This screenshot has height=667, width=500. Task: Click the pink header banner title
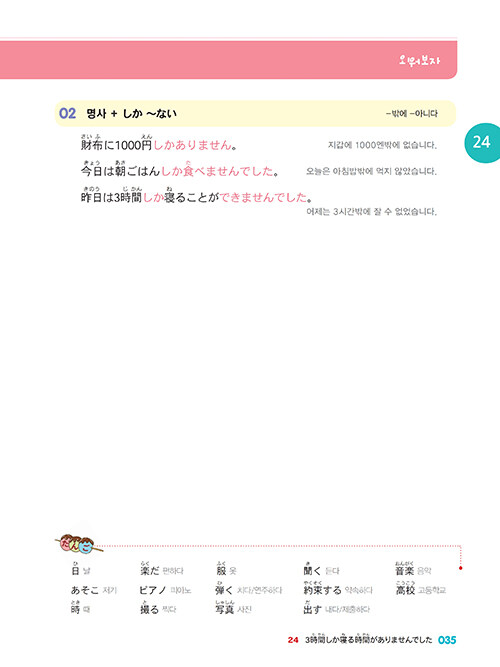coord(419,60)
